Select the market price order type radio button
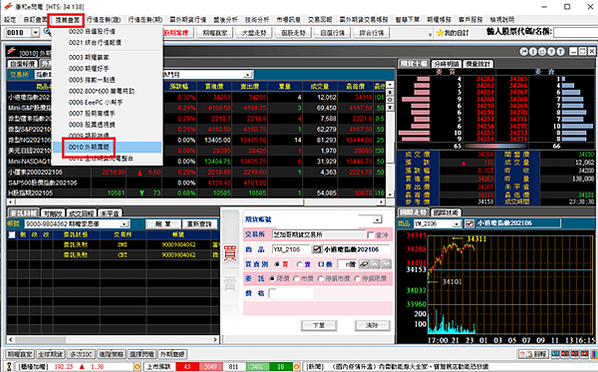The height and width of the screenshot is (372, 598). (296, 279)
